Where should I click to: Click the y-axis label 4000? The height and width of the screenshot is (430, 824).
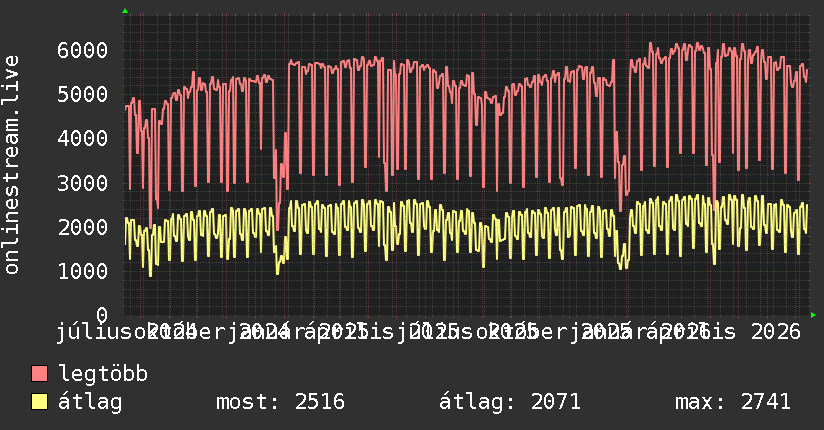click(83, 139)
